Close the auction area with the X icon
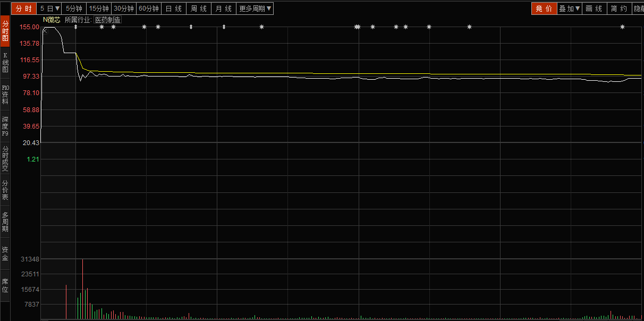644x321 pixels. [45, 31]
